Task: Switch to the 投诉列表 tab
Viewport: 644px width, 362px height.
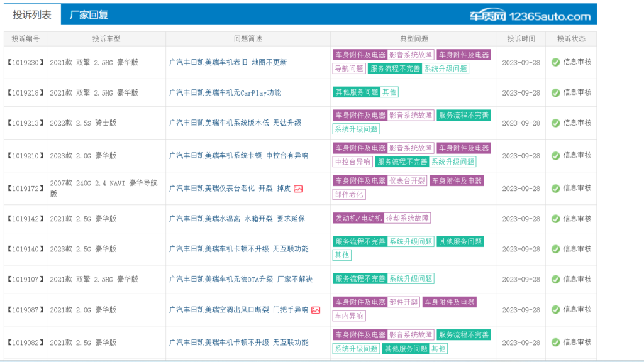Action: tap(32, 15)
